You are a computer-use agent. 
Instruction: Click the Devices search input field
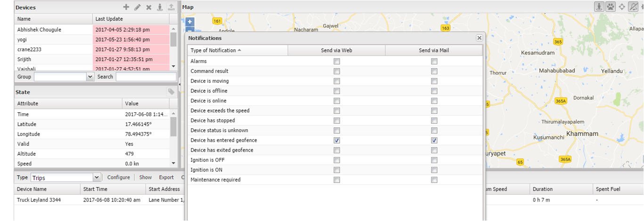[x=146, y=77]
